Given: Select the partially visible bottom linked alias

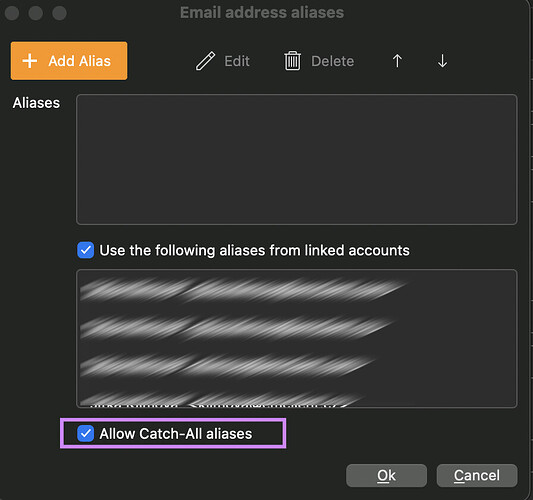Looking at the screenshot, I should click(x=221, y=400).
